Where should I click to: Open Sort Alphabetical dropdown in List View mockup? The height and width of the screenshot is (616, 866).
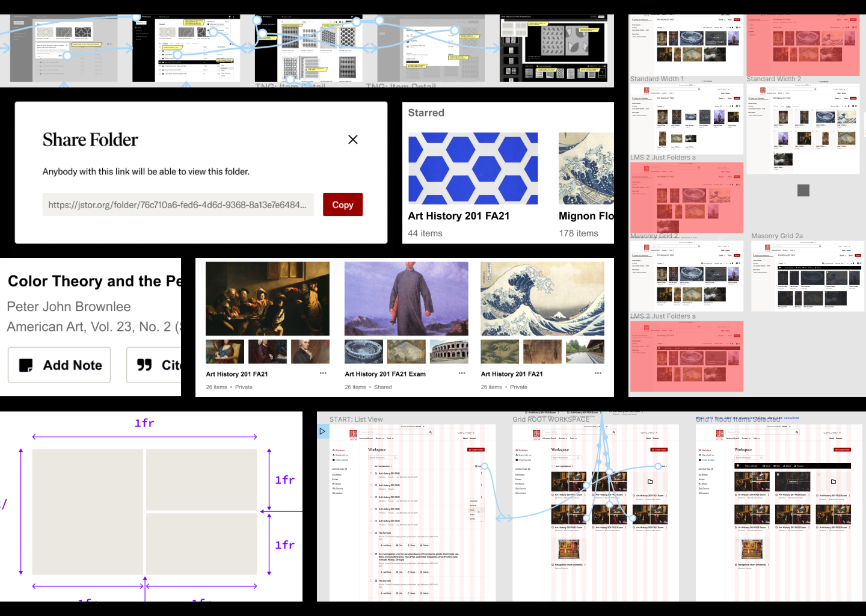383,466
